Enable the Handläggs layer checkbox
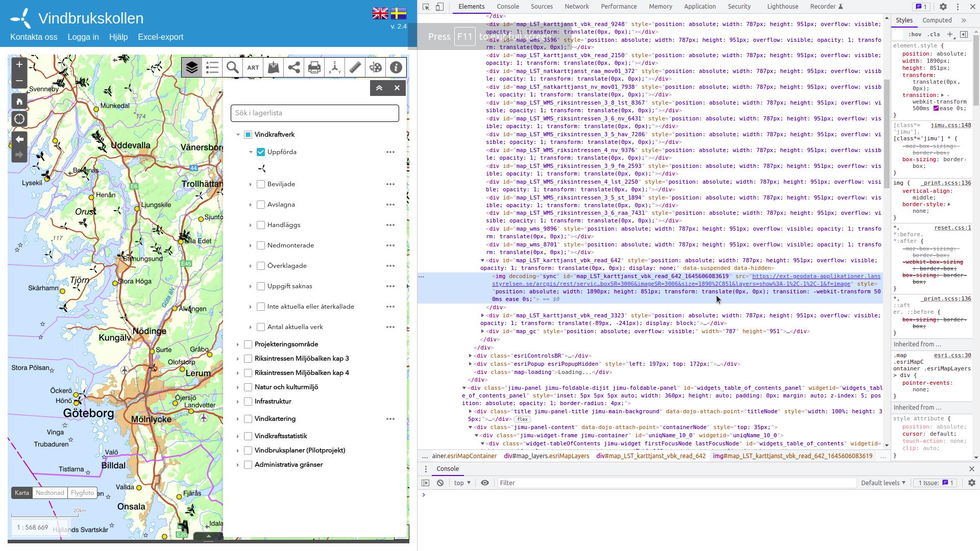Viewport: 980px width, 551px height. point(261,224)
